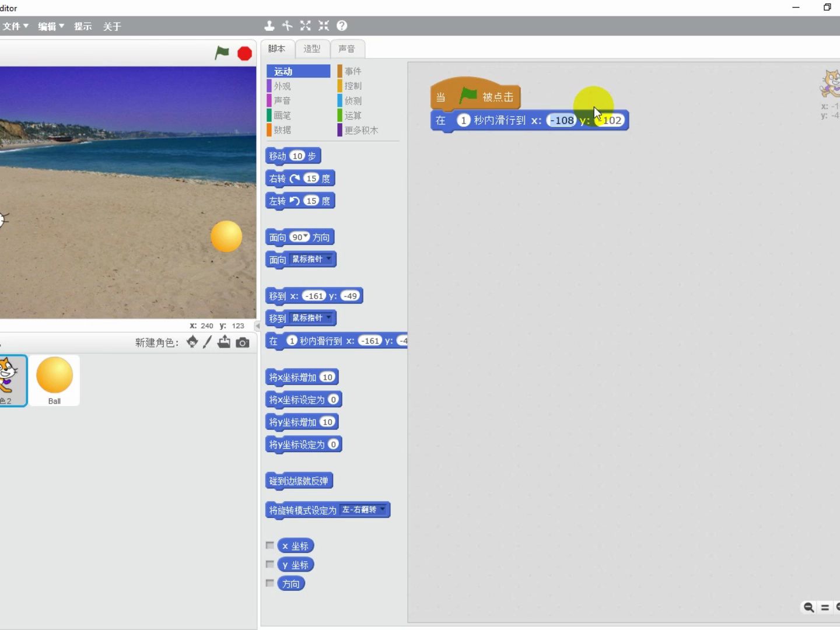Open the 关于 menu
This screenshot has width=840, height=630.
(x=112, y=26)
